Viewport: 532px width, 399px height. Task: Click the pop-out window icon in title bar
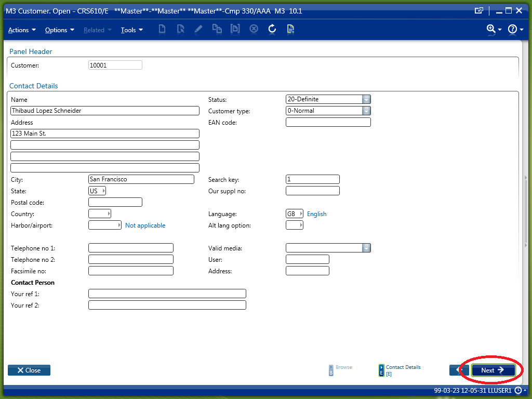point(479,10)
